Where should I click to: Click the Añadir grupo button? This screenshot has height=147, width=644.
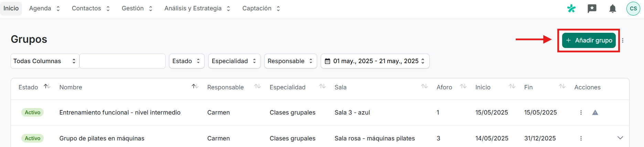(x=589, y=40)
